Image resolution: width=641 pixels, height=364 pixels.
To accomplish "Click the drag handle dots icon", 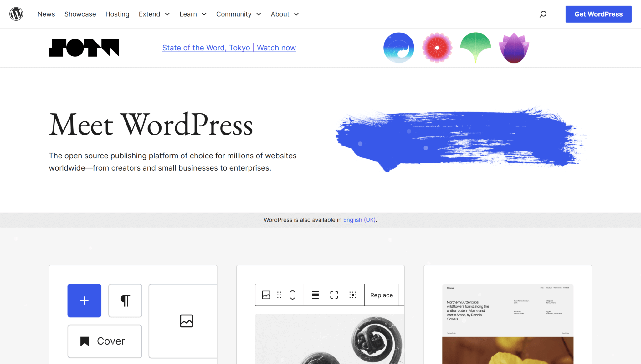I will [279, 295].
